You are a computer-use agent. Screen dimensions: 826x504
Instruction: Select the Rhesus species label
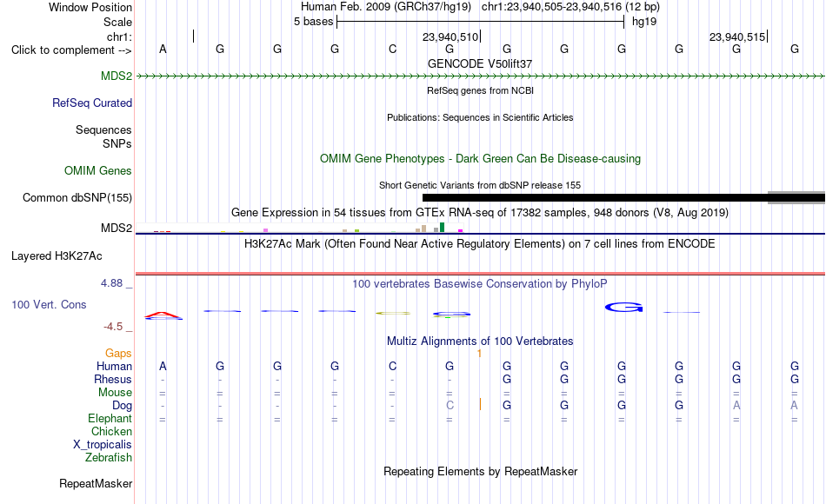pos(113,379)
